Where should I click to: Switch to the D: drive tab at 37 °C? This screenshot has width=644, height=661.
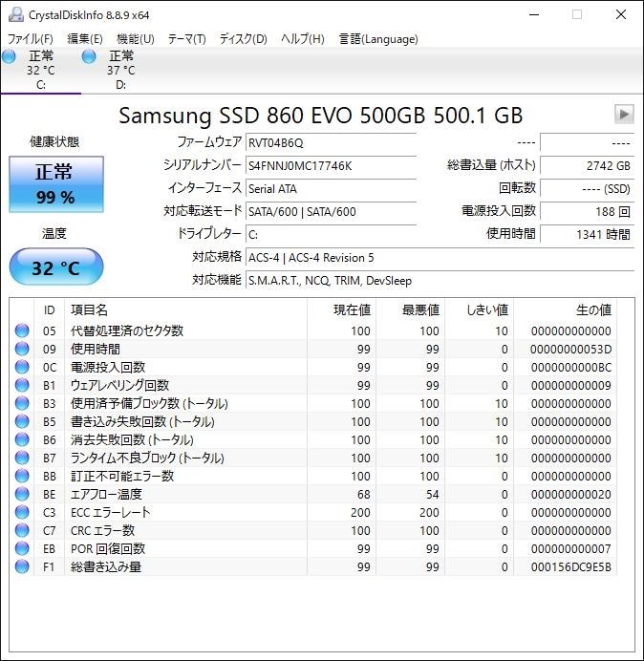pyautogui.click(x=120, y=71)
